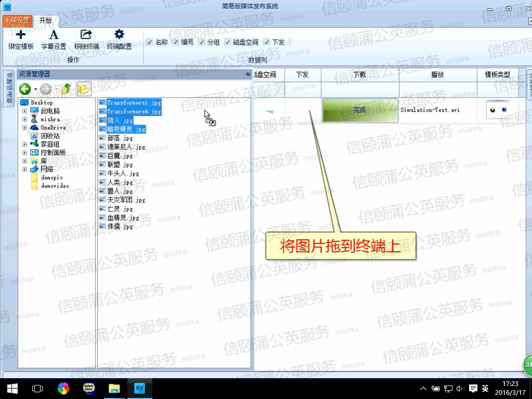
Task: Select the 开始 ribbon tab
Action: click(46, 21)
